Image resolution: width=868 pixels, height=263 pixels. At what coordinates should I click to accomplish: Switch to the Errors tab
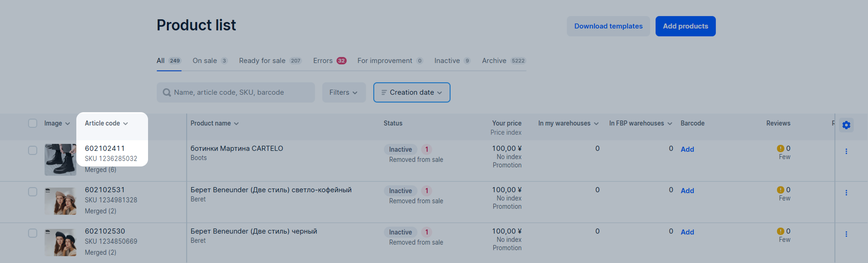pos(330,61)
